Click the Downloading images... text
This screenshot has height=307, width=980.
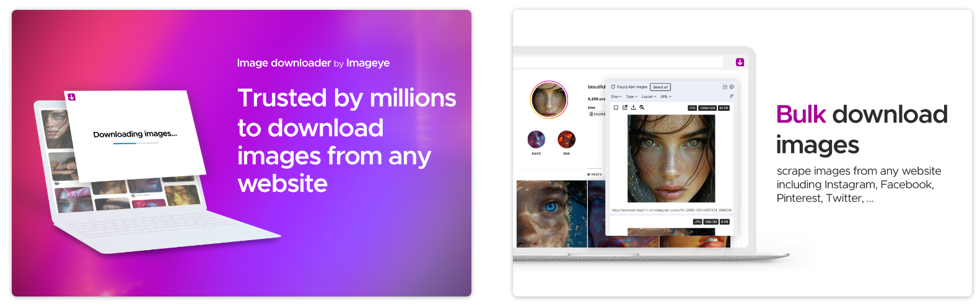pyautogui.click(x=135, y=134)
